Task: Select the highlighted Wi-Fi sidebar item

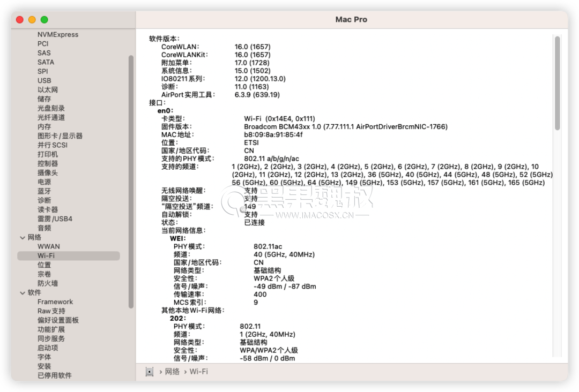Action: (x=68, y=256)
